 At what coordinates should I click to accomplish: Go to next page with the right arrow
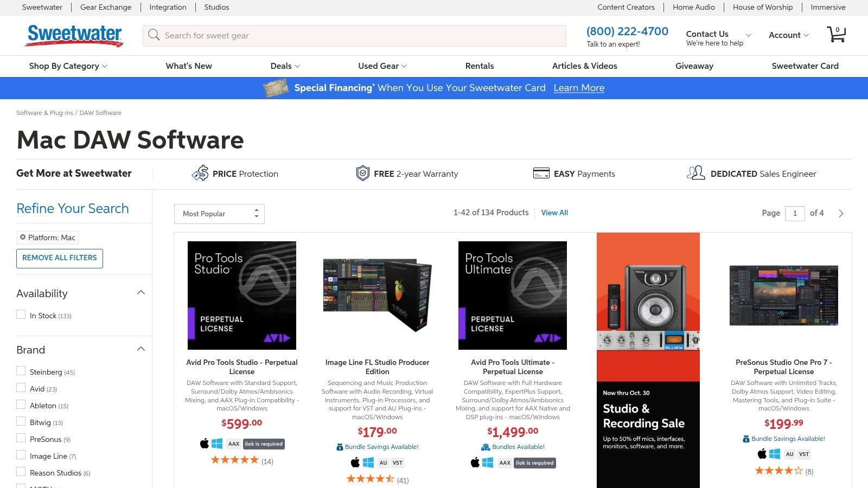[840, 213]
